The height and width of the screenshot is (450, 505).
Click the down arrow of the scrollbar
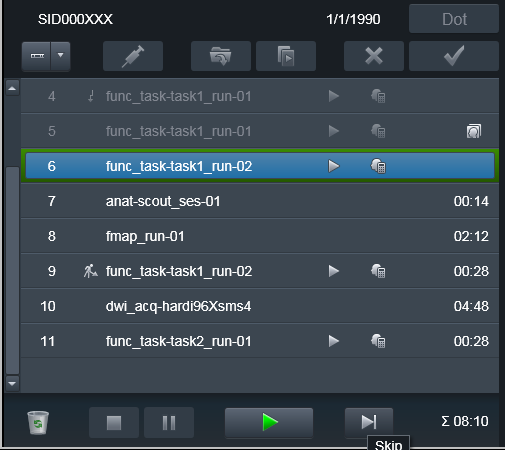pos(12,383)
